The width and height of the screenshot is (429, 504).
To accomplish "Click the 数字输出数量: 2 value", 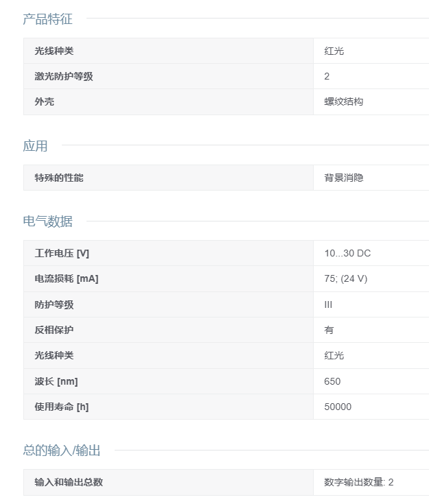I will (359, 482).
